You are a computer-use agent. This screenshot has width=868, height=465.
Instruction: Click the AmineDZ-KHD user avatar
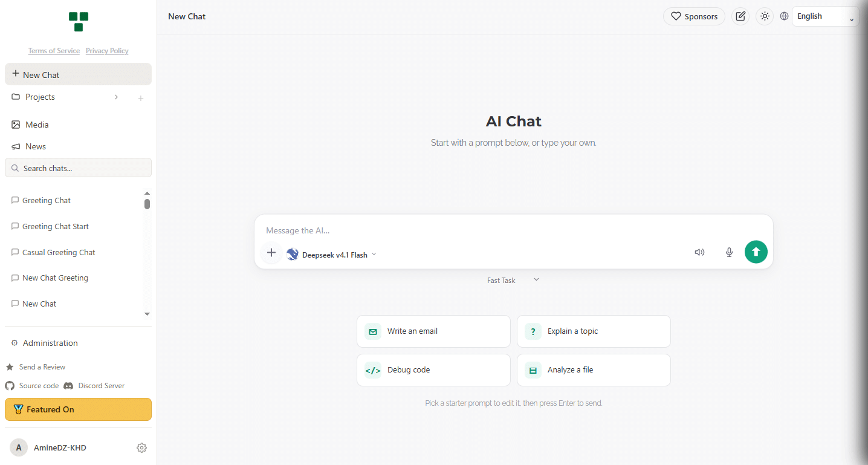coord(19,448)
